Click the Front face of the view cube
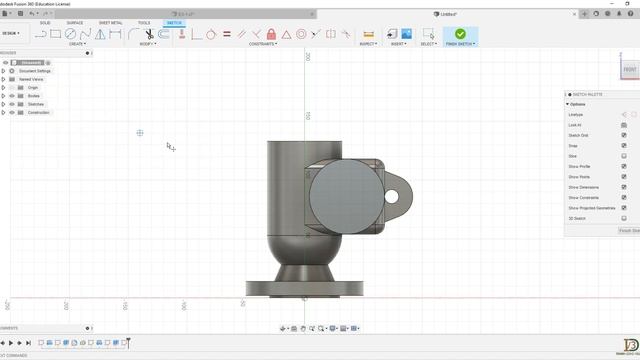Viewport: 640px width, 360px height. coord(629,70)
